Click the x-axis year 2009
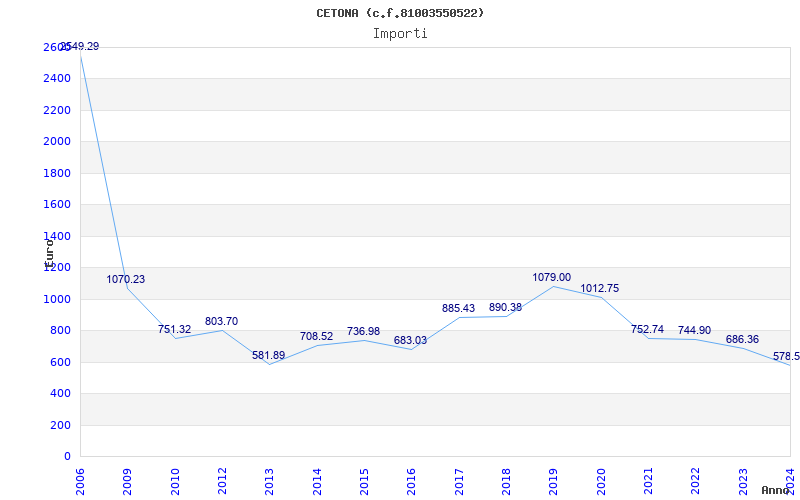Image resolution: width=800 pixels, height=500 pixels. [x=128, y=481]
